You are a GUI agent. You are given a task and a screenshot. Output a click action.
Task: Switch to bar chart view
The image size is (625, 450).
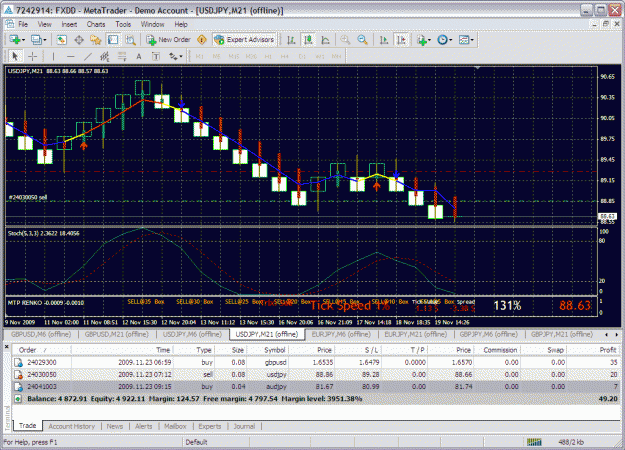(x=291, y=40)
